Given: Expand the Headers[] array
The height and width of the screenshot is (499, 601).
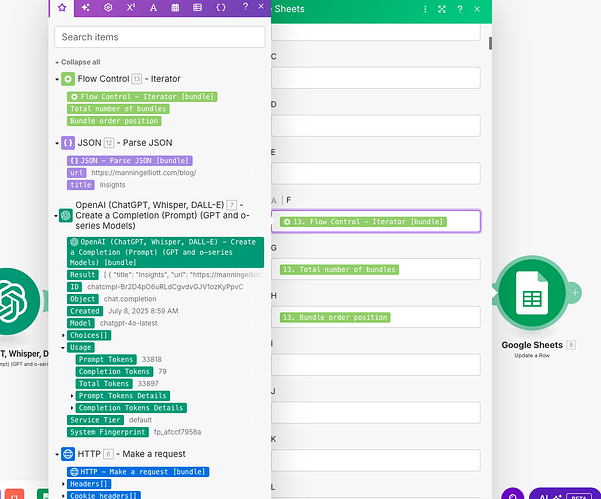Looking at the screenshot, I should [63, 484].
